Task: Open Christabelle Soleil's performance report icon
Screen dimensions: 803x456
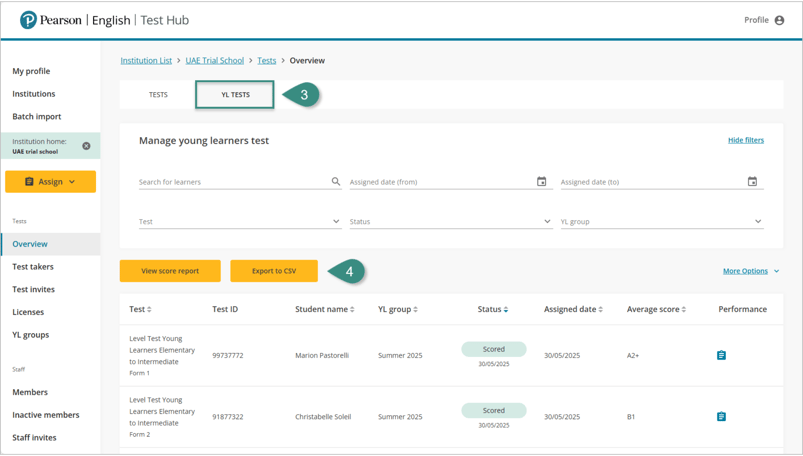Action: click(x=721, y=416)
